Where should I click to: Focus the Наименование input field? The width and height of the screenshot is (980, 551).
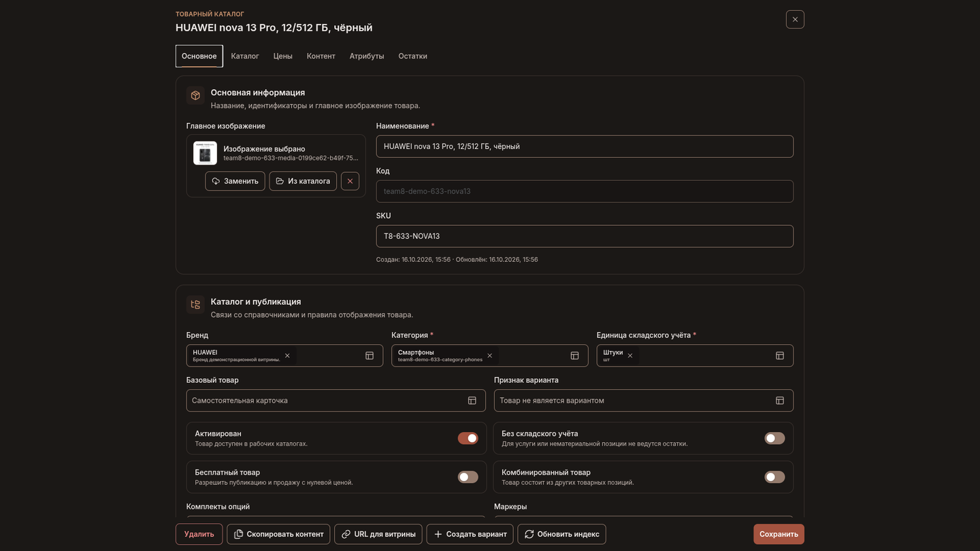click(x=585, y=146)
